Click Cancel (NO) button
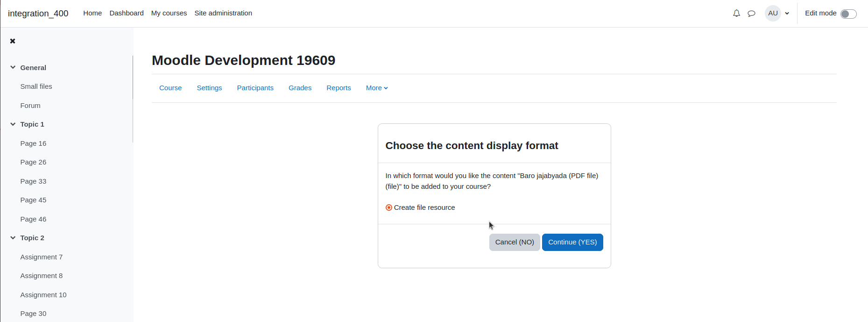This screenshot has height=322, width=868. click(x=515, y=242)
